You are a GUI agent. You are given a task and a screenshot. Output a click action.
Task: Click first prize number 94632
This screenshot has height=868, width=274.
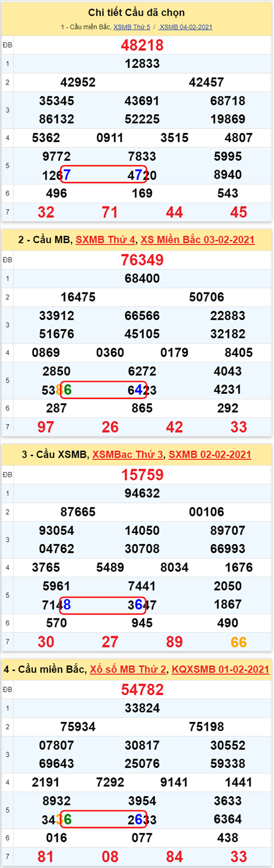coord(142,493)
